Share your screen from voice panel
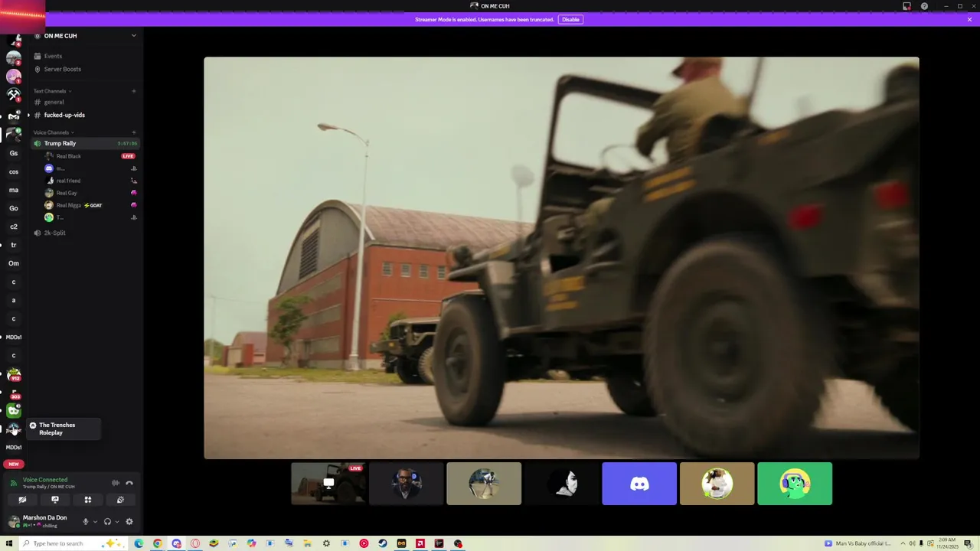980x551 pixels. (x=55, y=500)
